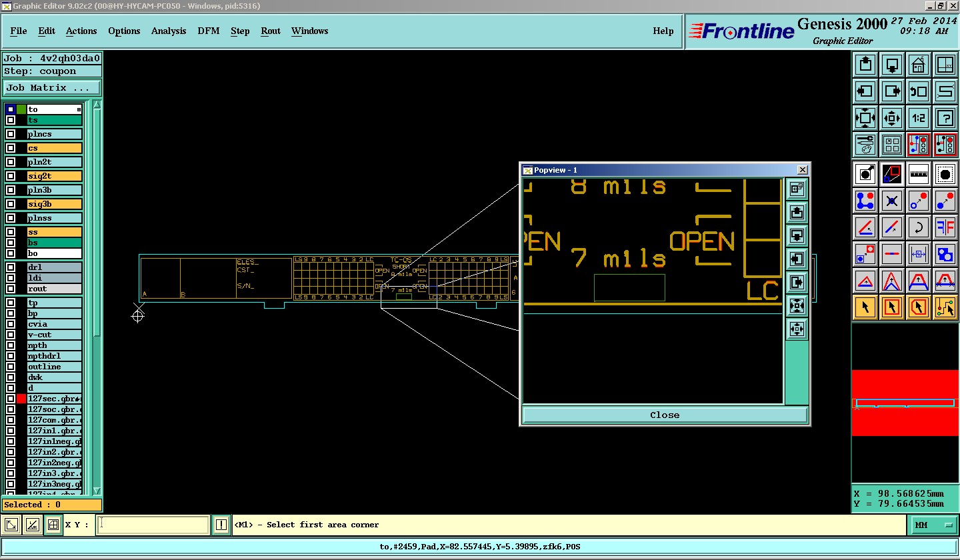Open the DFM menu
Viewport: 960px width, 560px height.
pyautogui.click(x=208, y=31)
